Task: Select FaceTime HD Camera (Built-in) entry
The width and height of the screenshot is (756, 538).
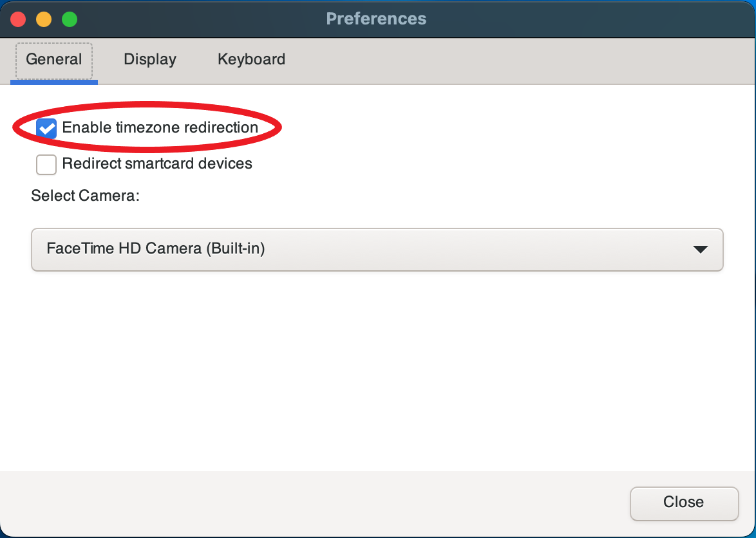Action: [155, 250]
